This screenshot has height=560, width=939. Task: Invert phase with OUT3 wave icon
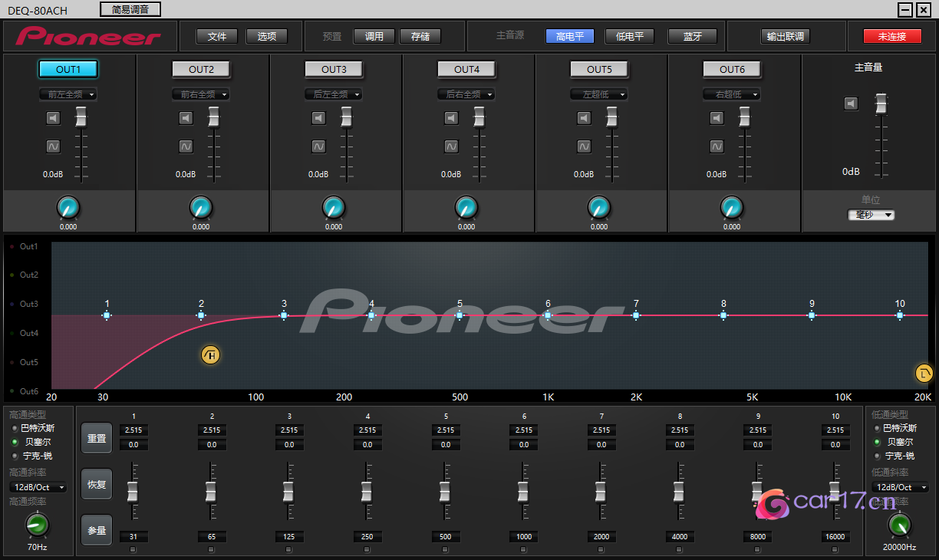pyautogui.click(x=318, y=146)
